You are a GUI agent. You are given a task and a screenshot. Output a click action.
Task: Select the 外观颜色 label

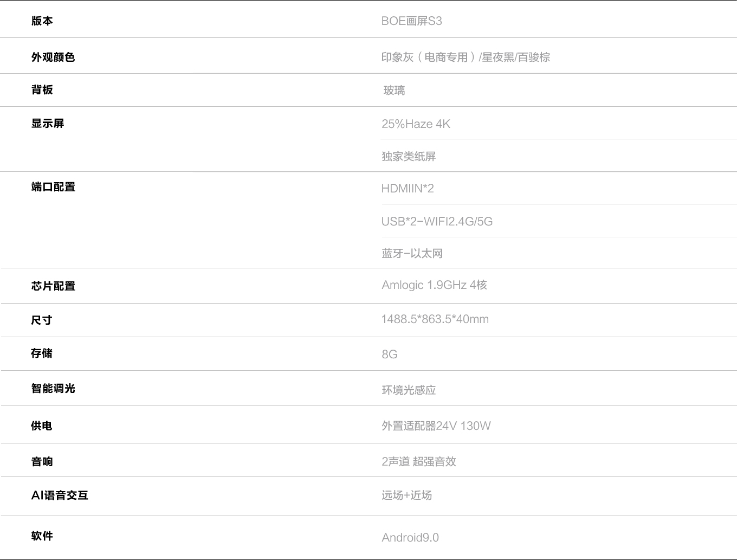(53, 57)
